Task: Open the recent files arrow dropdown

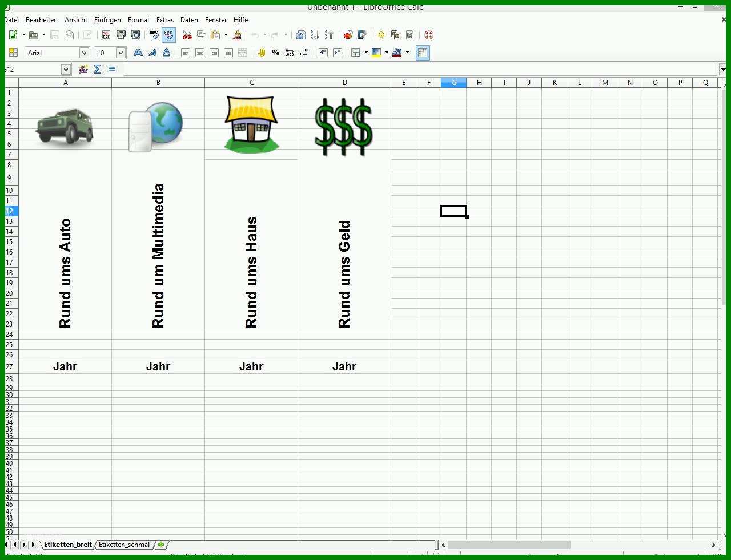Action: point(44,35)
